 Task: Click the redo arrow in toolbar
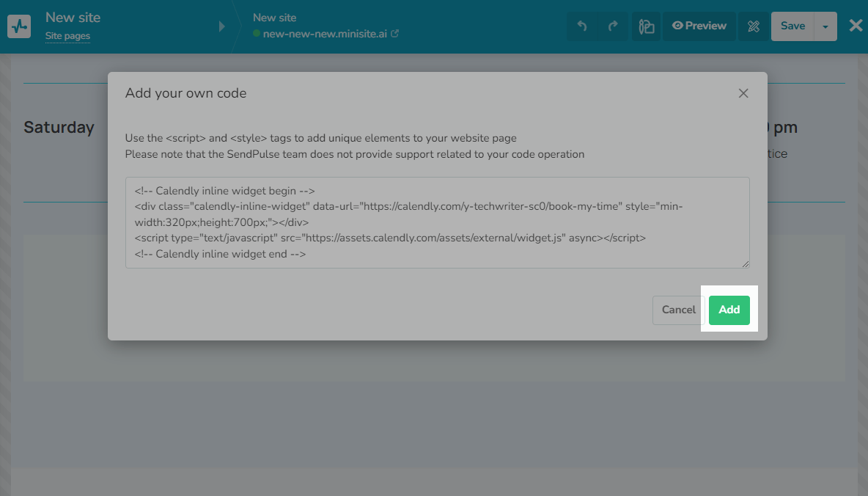point(613,26)
